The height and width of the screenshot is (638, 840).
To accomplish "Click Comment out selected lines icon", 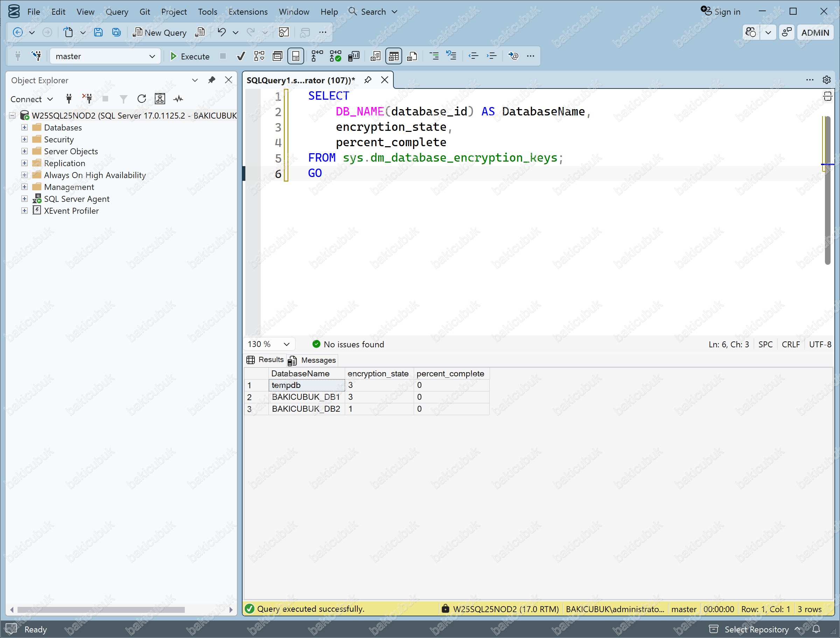I will pyautogui.click(x=434, y=56).
